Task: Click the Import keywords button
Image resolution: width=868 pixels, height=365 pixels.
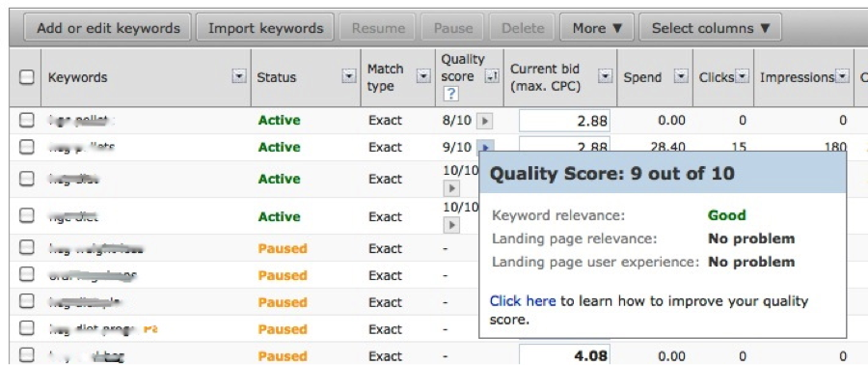Action: [265, 28]
